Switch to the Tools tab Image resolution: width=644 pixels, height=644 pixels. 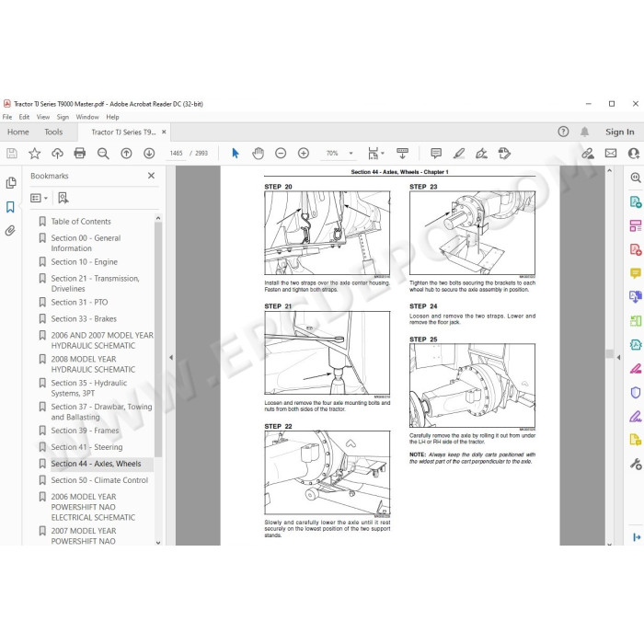coord(53,132)
